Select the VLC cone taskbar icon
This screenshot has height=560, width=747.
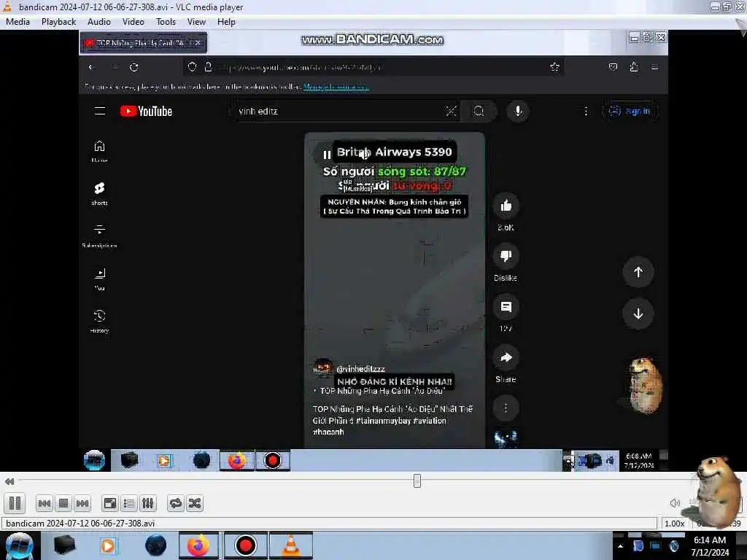(x=291, y=545)
